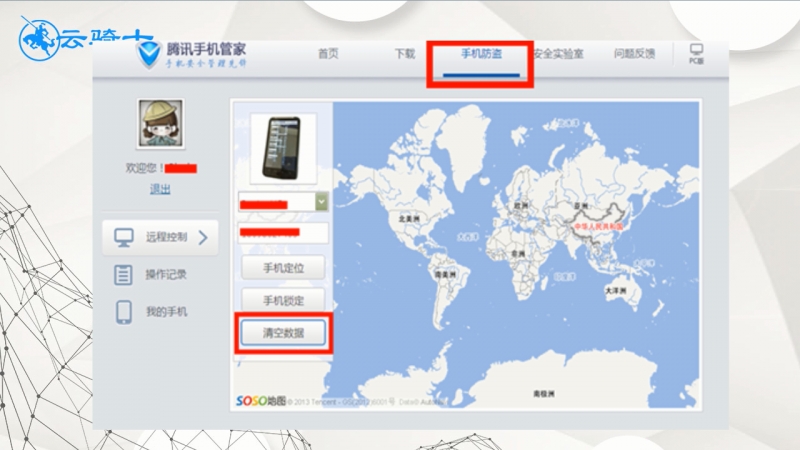800x450 pixels.
Task: Click the 远程控制 monitor icon
Action: (x=123, y=237)
